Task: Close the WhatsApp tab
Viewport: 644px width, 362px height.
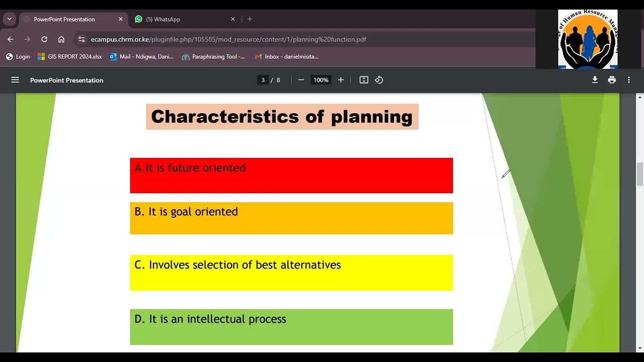Action: pyautogui.click(x=233, y=19)
